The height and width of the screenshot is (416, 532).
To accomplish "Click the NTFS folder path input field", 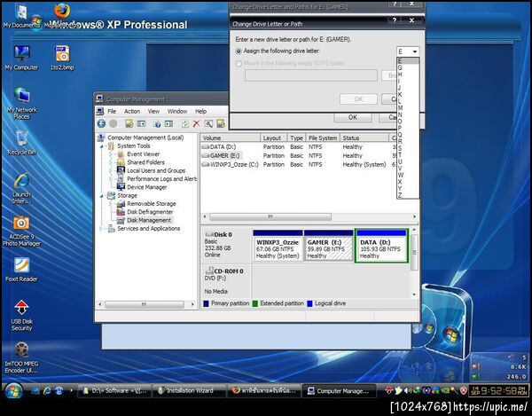I will pyautogui.click(x=311, y=75).
